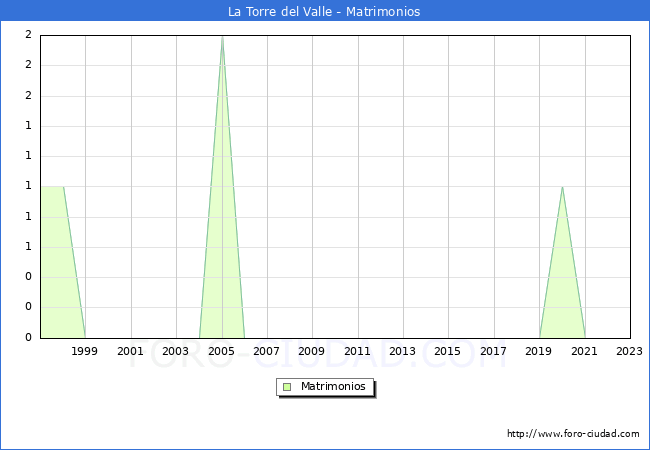Screen dimensions: 650x450
Task: Select the 2009 x-axis year label
Action: click(x=312, y=351)
